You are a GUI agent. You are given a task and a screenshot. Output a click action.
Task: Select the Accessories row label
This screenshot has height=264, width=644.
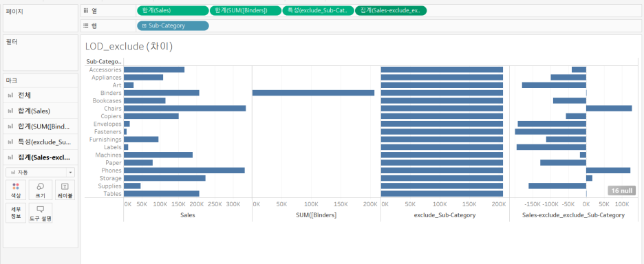coord(105,70)
